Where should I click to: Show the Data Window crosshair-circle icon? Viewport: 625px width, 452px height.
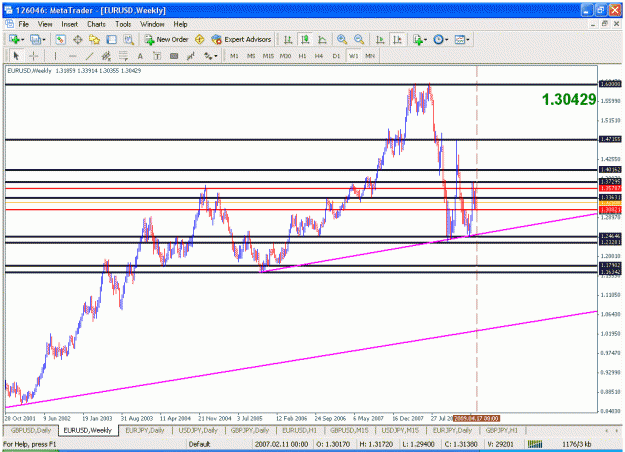click(x=78, y=39)
